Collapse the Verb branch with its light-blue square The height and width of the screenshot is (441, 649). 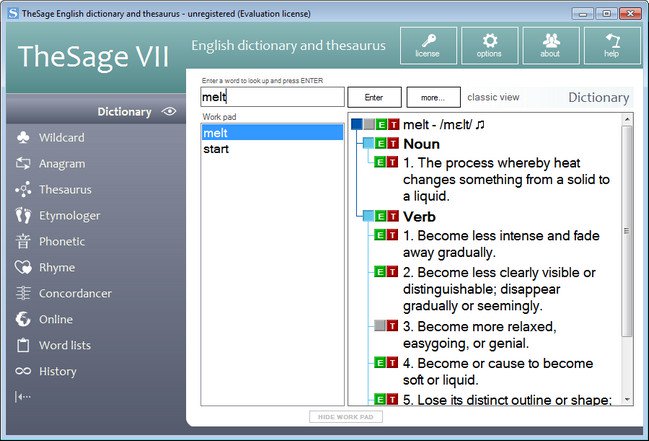coord(368,216)
